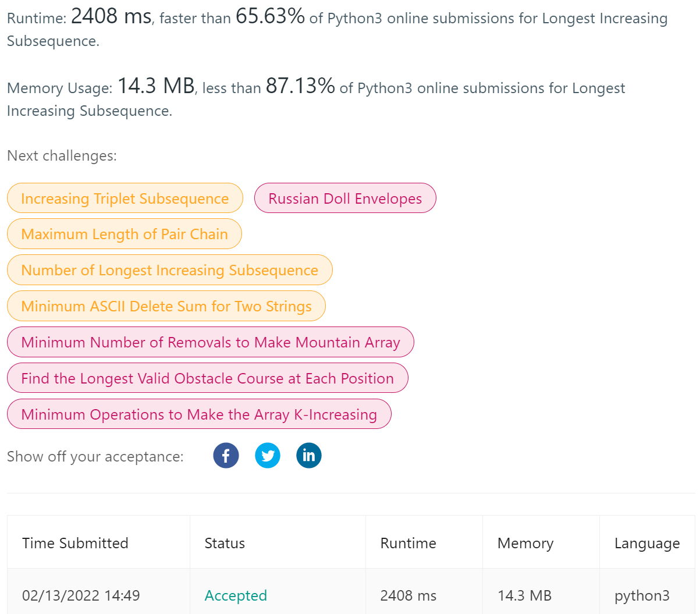Select the Maximum Length of Pair Chain challenge
Image resolution: width=700 pixels, height=614 pixels.
124,233
